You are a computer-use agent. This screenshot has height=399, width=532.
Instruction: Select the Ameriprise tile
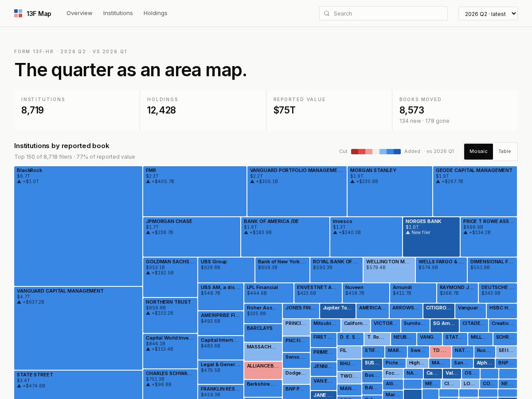coord(221,323)
